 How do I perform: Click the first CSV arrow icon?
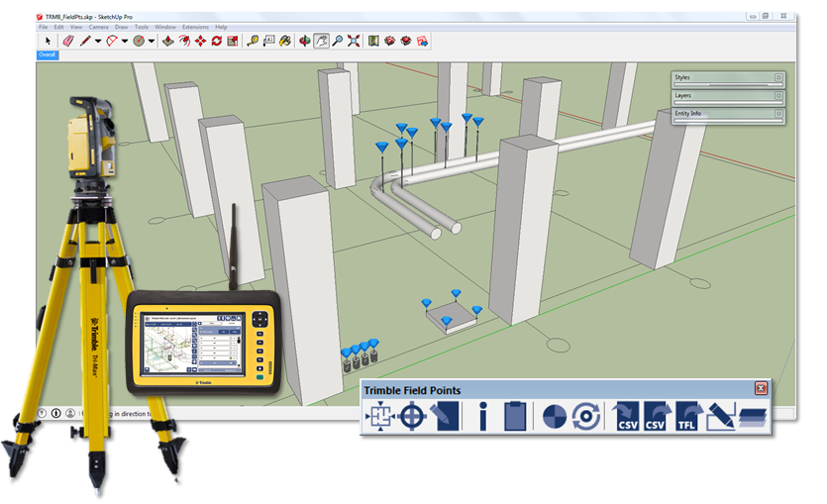626,417
